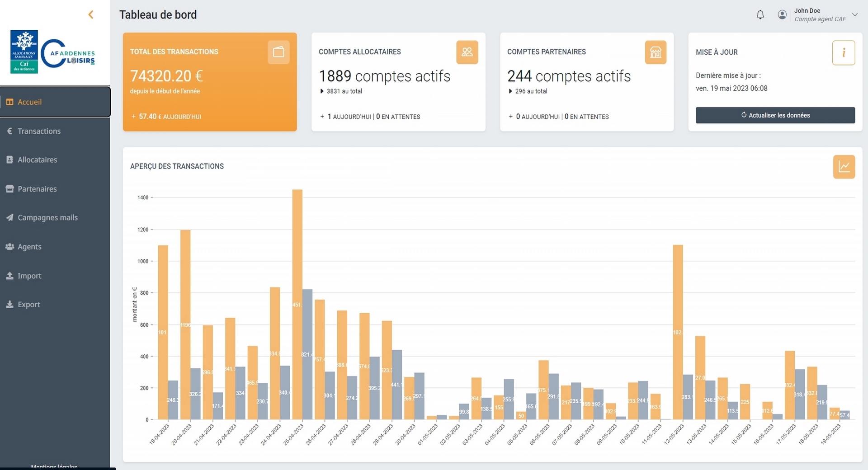Click the euro icon beside Transactions
The image size is (868, 470).
pyautogui.click(x=9, y=131)
